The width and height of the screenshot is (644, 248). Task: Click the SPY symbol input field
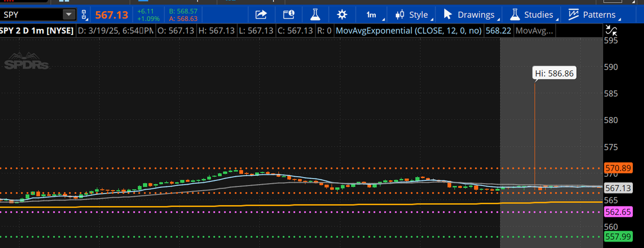pos(31,15)
